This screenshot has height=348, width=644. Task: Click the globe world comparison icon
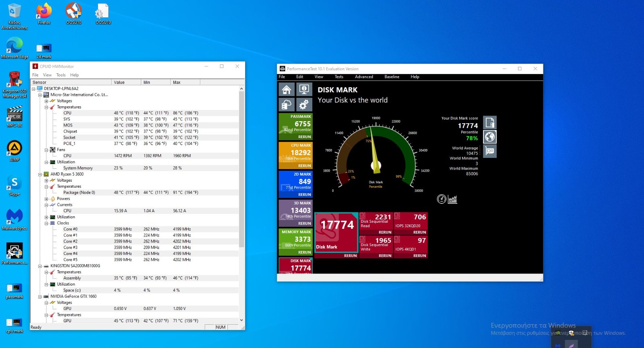[490, 137]
